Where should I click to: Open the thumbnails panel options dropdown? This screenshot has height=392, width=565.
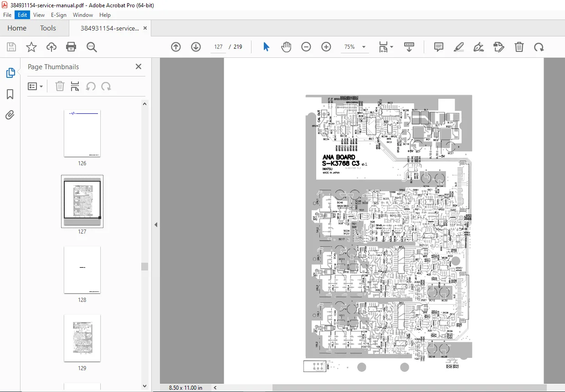[x=36, y=86]
